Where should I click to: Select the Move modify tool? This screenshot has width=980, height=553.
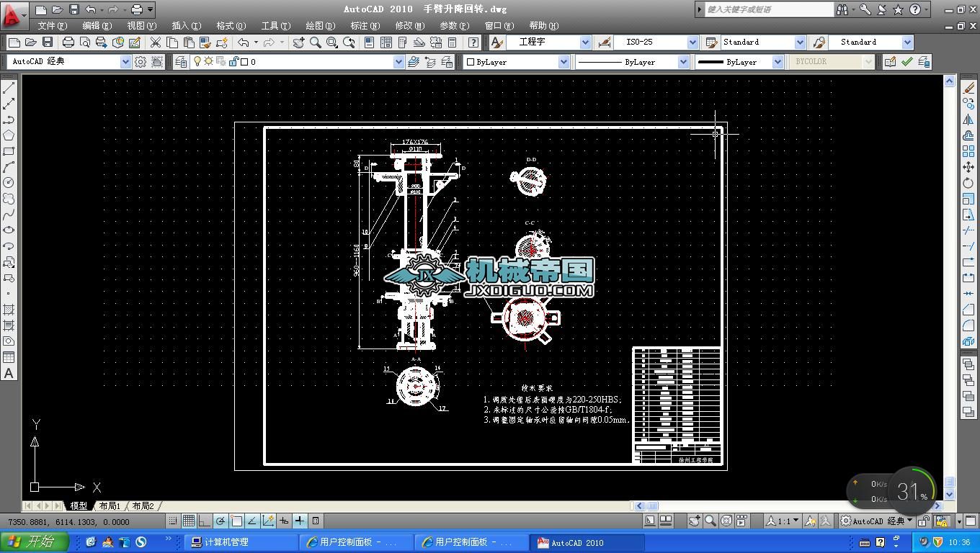tap(968, 167)
